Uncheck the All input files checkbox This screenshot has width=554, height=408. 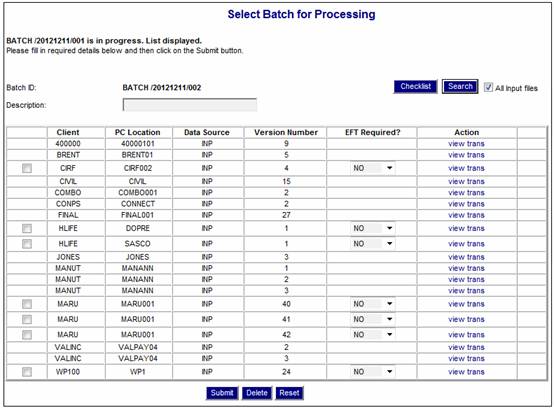(x=488, y=87)
